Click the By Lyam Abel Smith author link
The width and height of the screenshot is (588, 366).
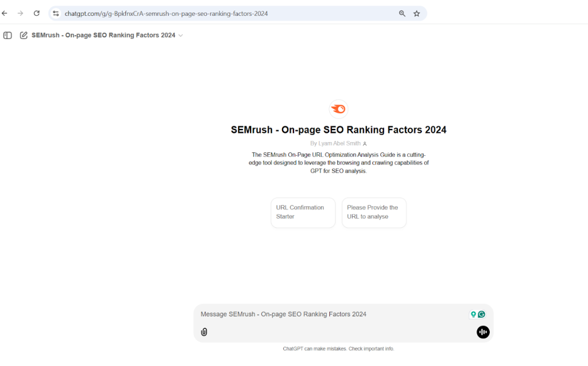click(336, 143)
